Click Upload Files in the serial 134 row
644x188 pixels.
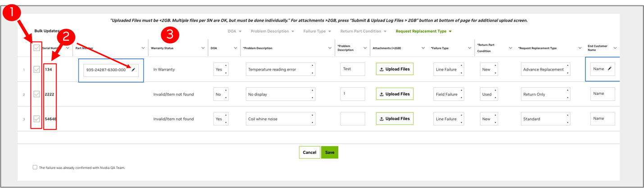[395, 69]
